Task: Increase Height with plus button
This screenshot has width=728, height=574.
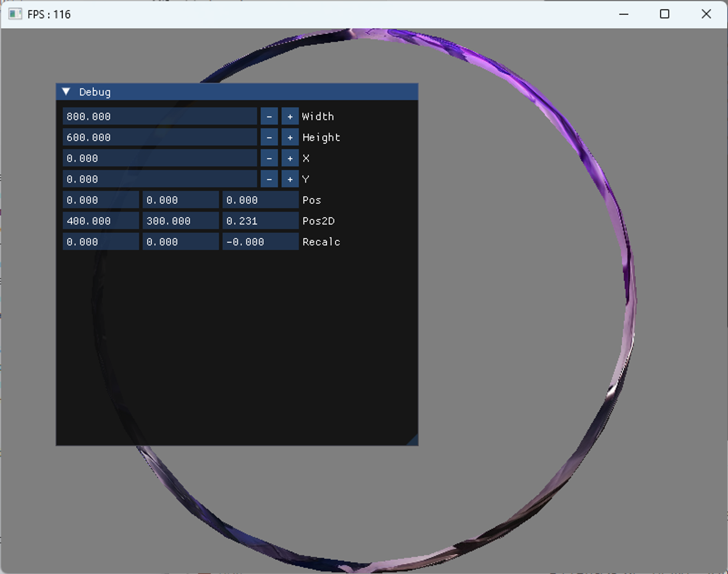Action: coord(290,137)
